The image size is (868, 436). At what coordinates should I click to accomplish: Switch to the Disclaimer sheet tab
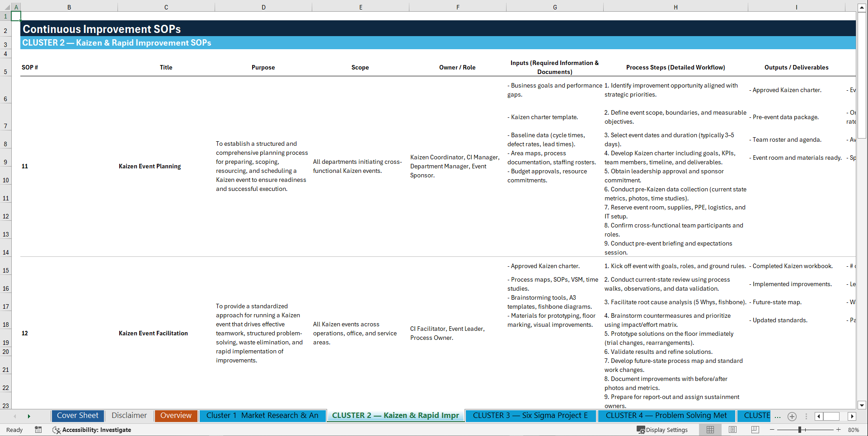pos(129,416)
